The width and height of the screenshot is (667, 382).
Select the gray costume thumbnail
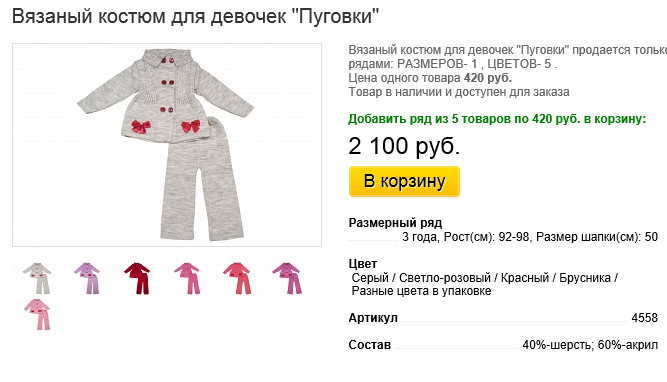coord(37,278)
